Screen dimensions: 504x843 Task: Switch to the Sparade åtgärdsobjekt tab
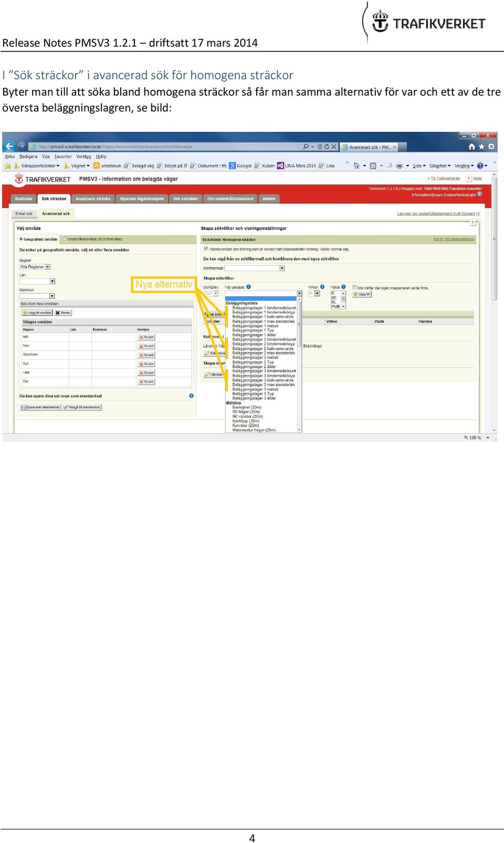[142, 199]
